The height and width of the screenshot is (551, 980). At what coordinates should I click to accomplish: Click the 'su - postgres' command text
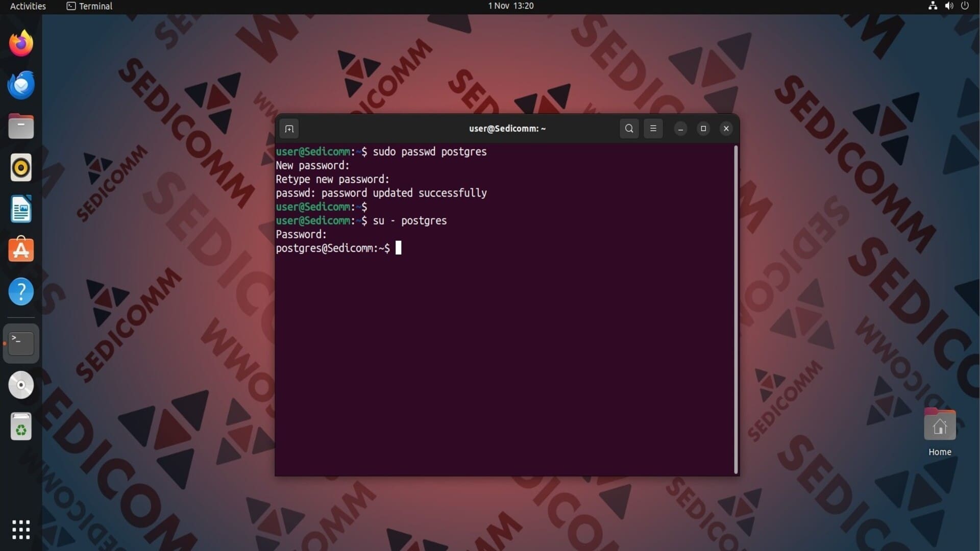tap(410, 220)
